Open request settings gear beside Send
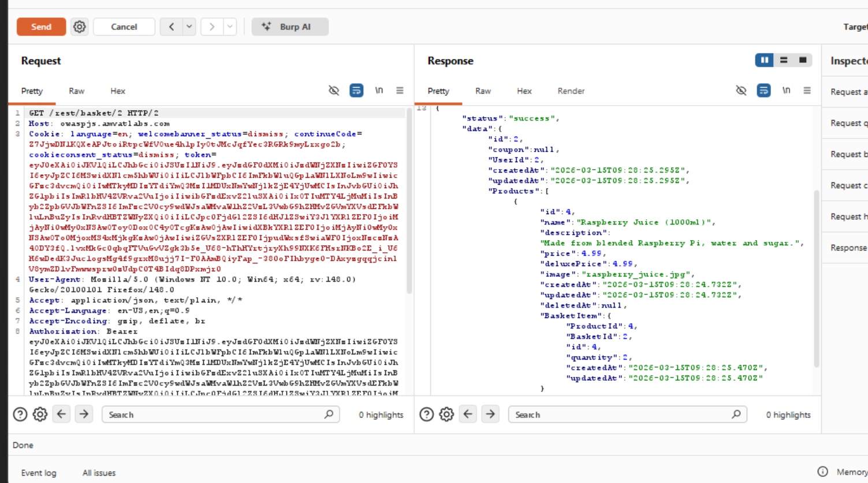Image resolution: width=868 pixels, height=483 pixels. point(80,27)
